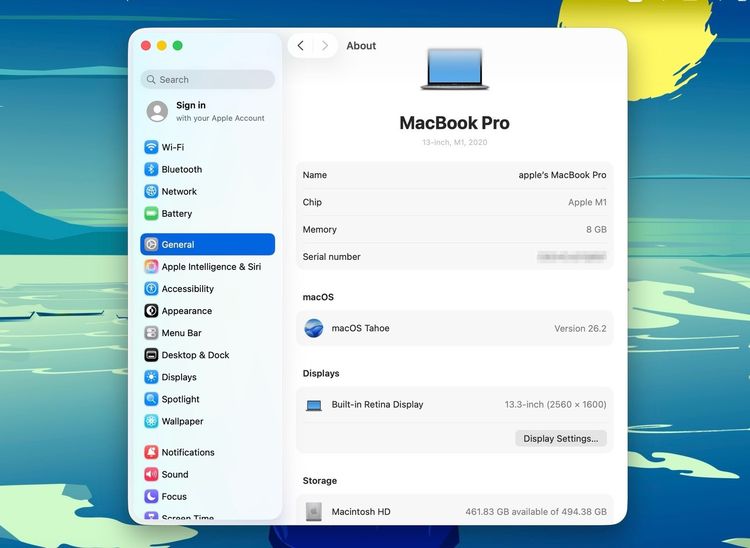Close the window with the red button
750x548 pixels.
click(x=146, y=45)
